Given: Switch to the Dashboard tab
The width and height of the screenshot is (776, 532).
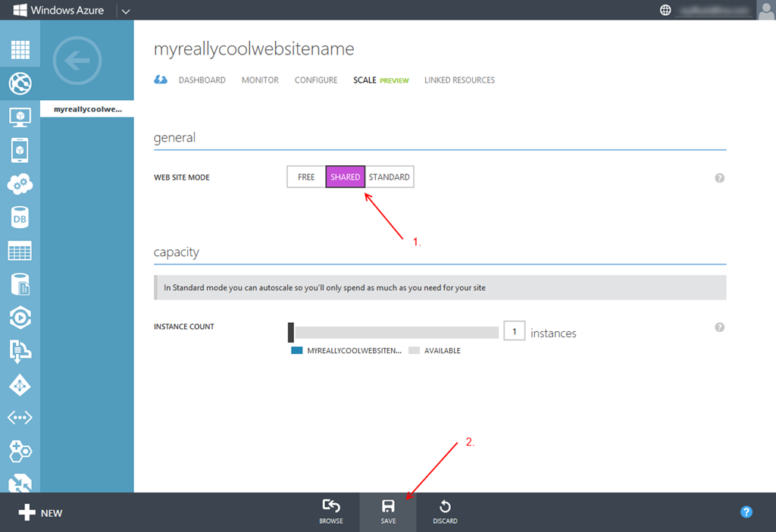Looking at the screenshot, I should (202, 80).
